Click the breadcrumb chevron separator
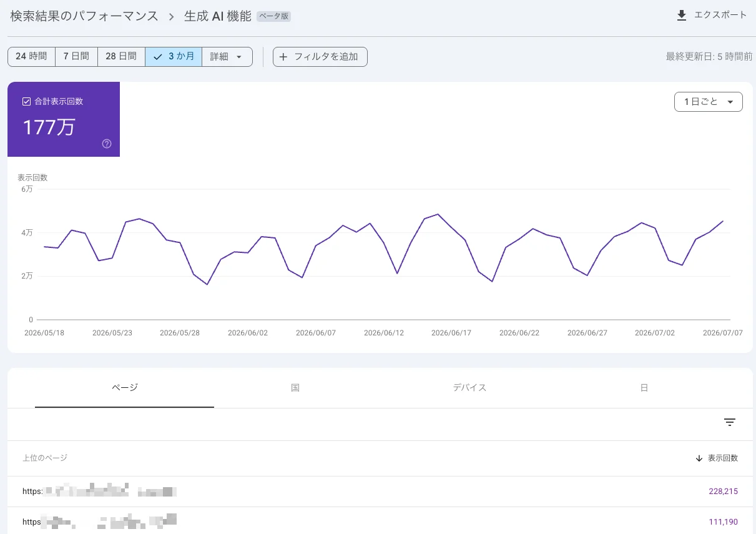 171,17
